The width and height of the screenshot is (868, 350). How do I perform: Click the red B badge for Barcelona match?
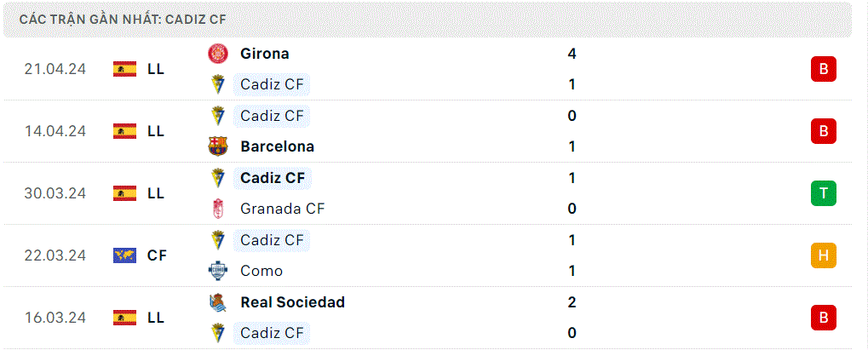(824, 131)
